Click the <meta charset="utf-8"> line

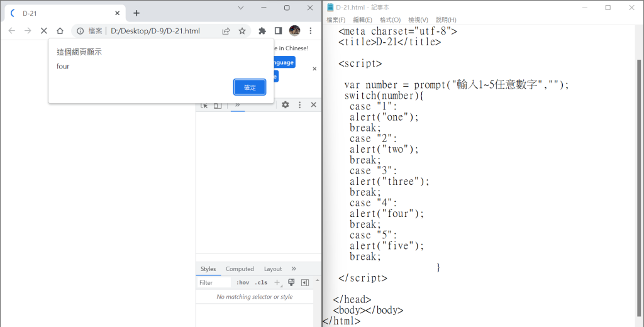click(x=397, y=31)
